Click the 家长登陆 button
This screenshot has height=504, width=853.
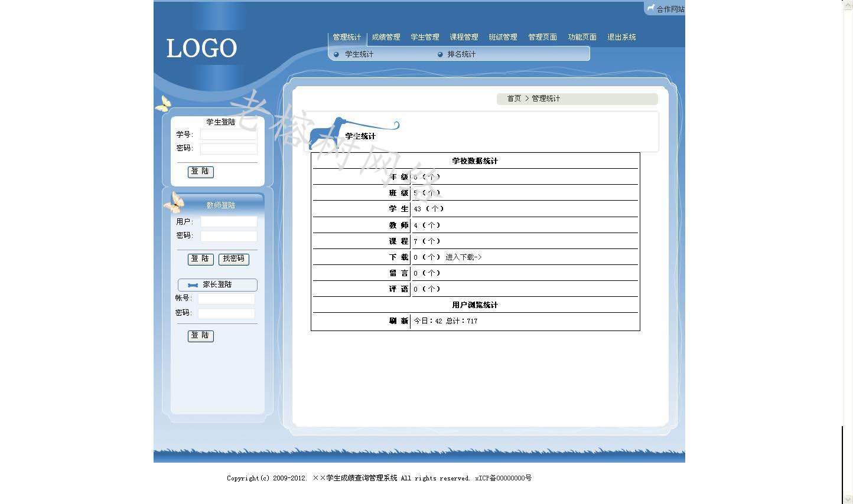(217, 285)
